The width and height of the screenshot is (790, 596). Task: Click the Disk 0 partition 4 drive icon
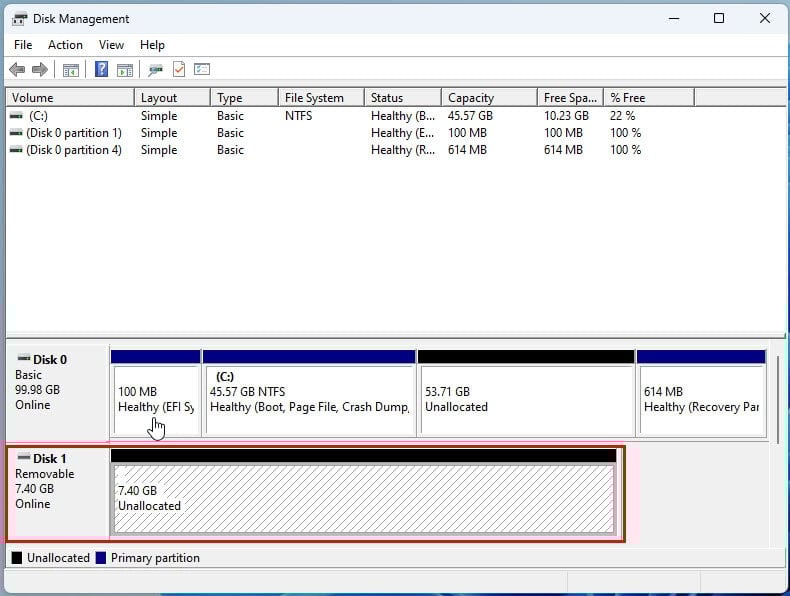16,150
